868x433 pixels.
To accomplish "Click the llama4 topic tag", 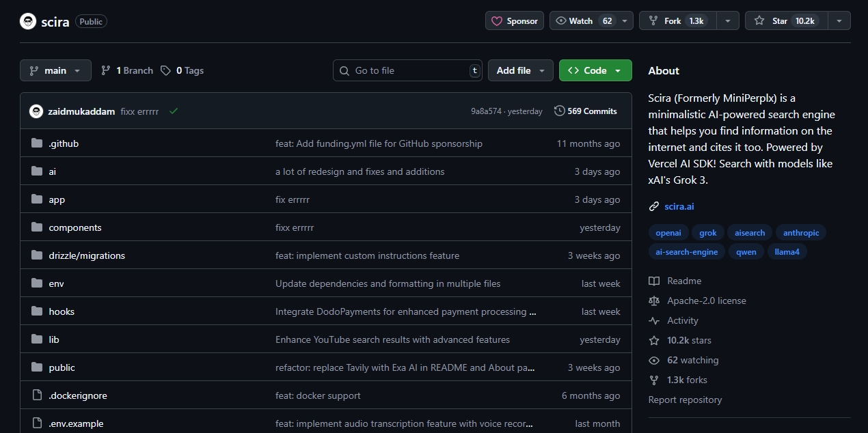I will click(x=787, y=252).
